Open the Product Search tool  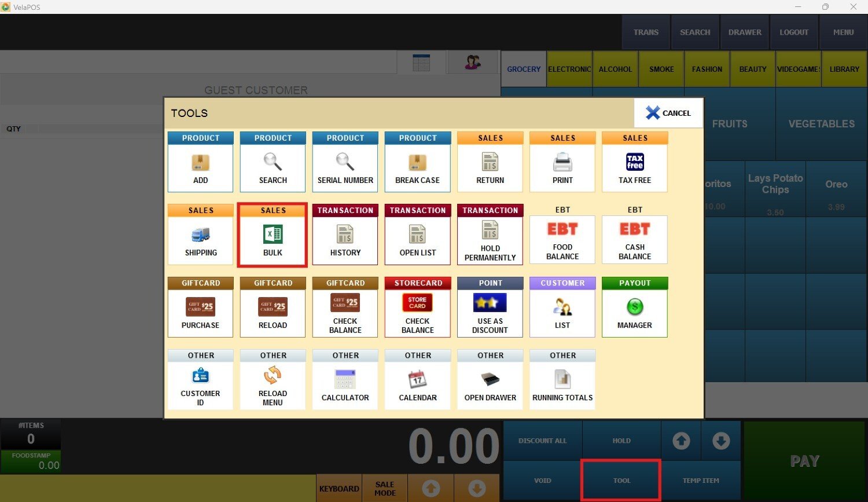(x=273, y=163)
